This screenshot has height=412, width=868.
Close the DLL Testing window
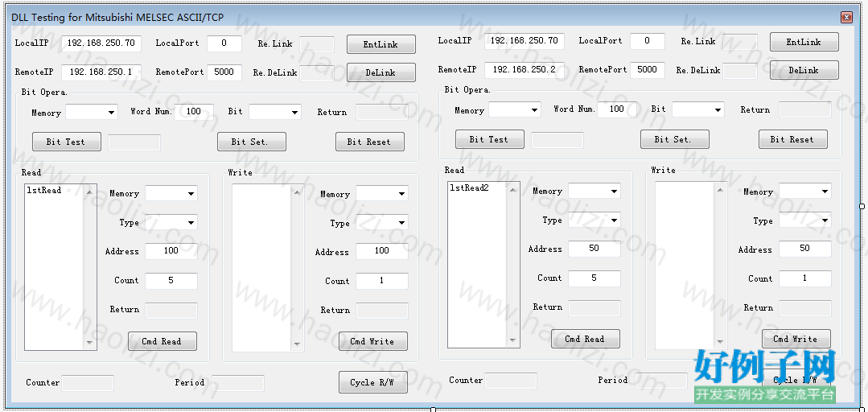click(846, 18)
